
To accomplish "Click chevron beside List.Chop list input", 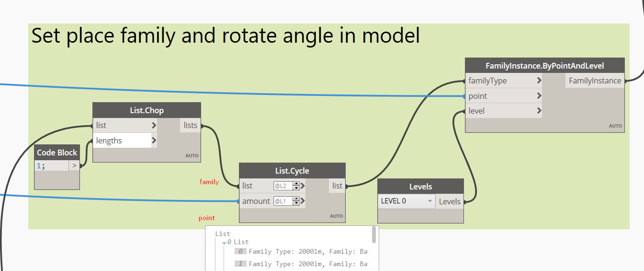I will 154,126.
